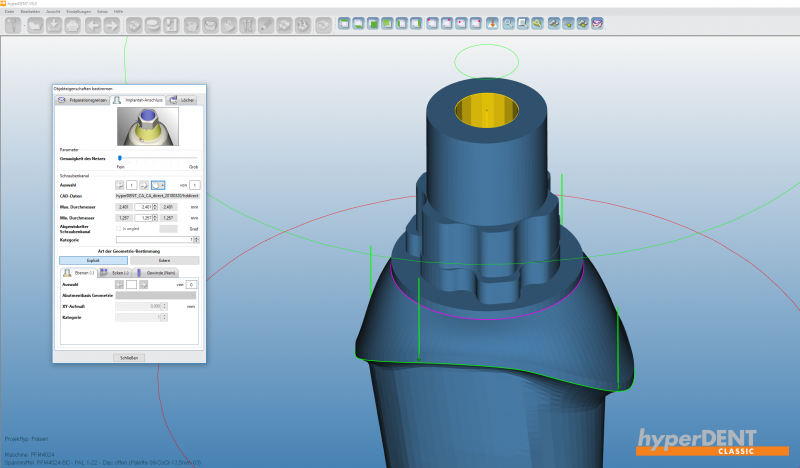Select view cube icon with green bottom face
This screenshot has height=468, width=800.
point(359,23)
